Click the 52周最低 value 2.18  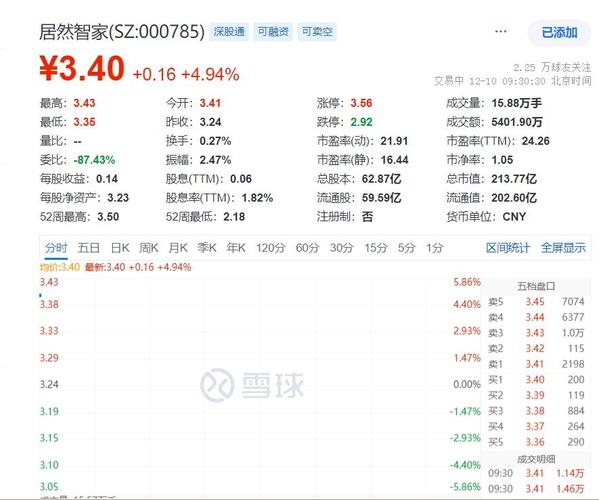pos(234,217)
